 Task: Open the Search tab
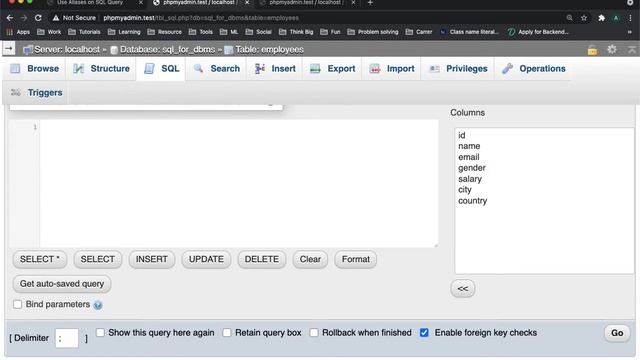click(x=217, y=69)
